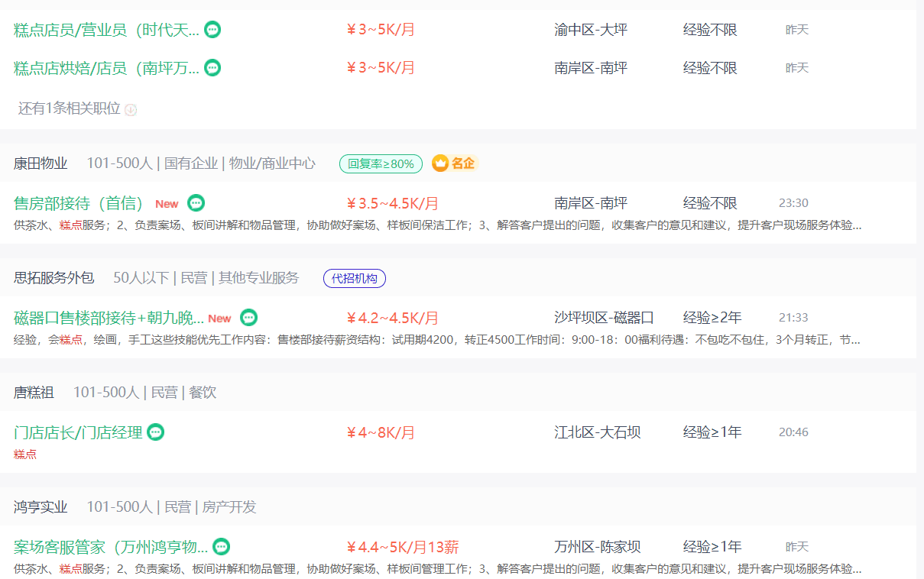
Task: Click the 代招机构 tag
Action: [355, 278]
